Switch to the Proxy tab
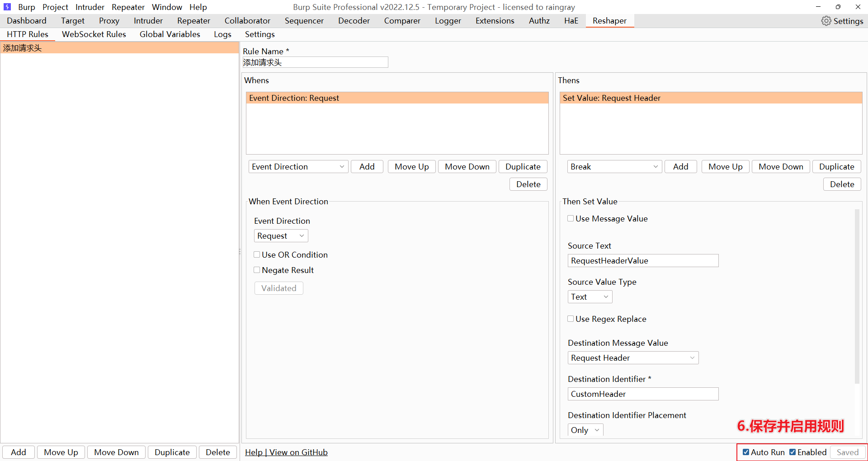This screenshot has width=868, height=461. tap(109, 21)
